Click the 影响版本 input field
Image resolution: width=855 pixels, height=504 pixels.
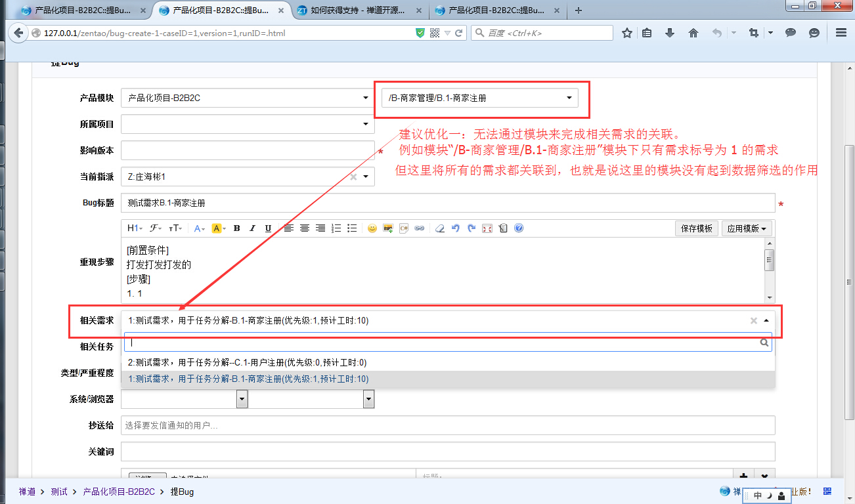click(248, 150)
